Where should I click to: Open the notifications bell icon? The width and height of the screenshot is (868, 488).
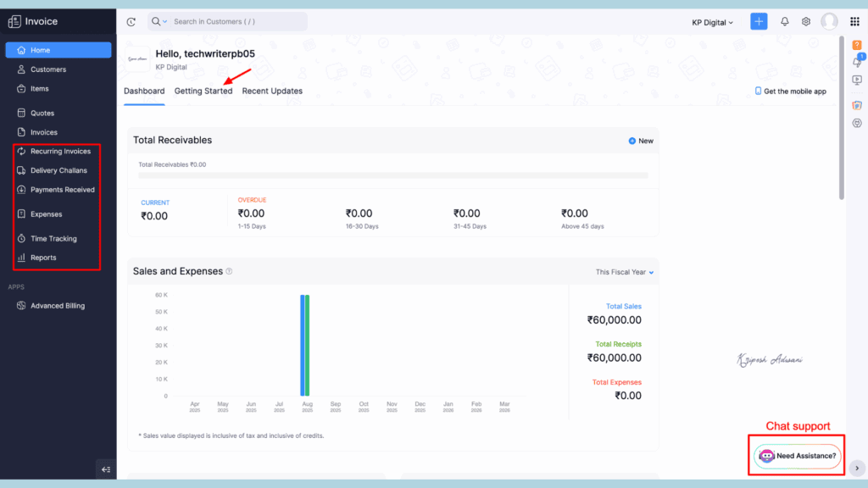click(785, 22)
